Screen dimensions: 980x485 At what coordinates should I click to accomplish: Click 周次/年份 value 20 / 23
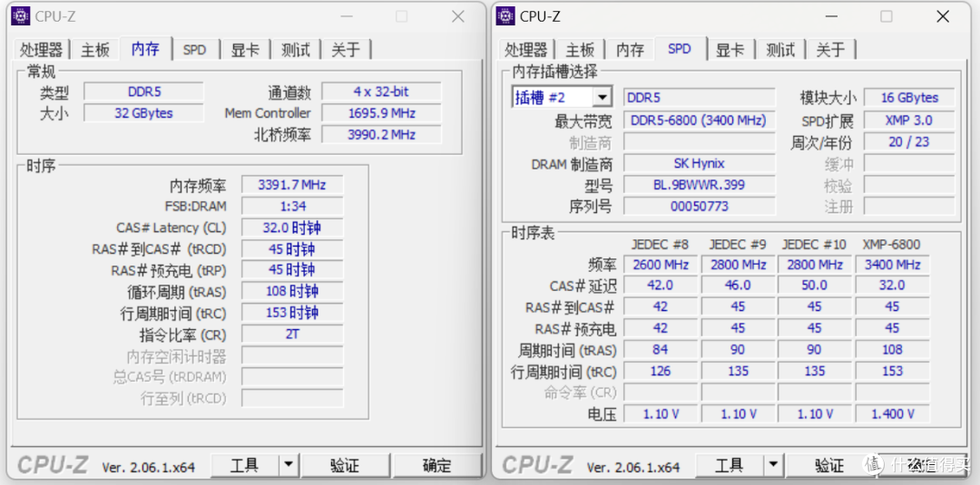click(x=909, y=141)
